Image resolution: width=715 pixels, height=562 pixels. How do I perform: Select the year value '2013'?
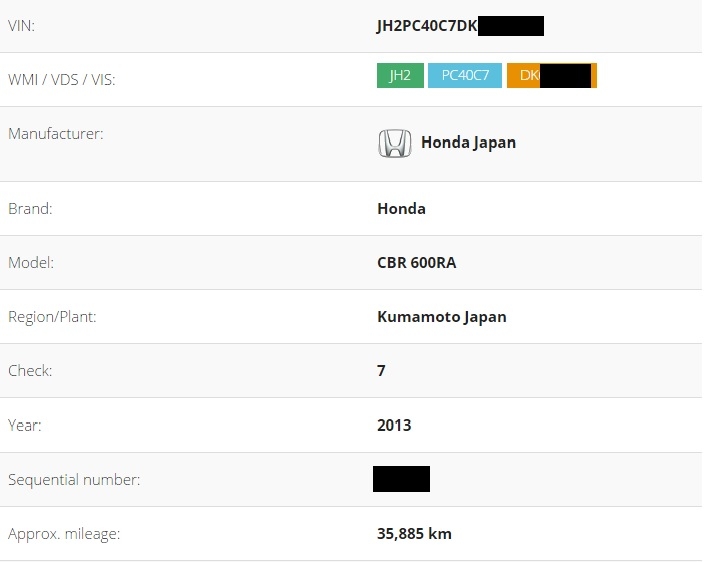394,425
